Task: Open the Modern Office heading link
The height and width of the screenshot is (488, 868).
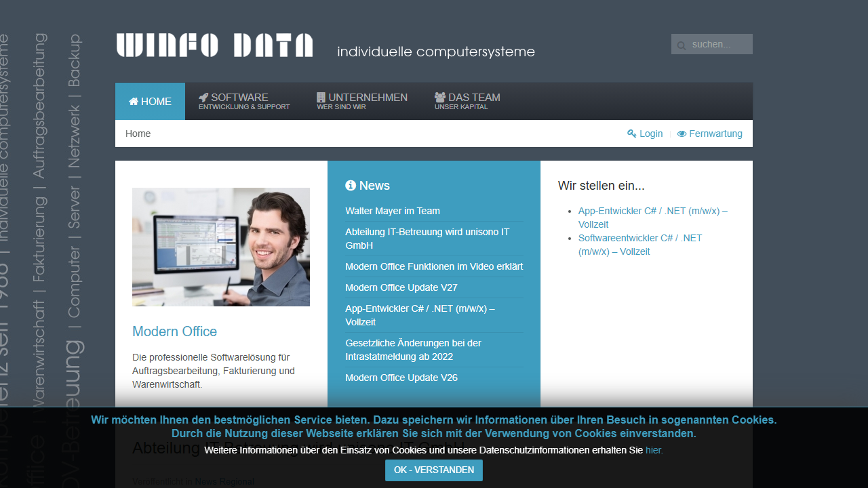Action: point(175,331)
